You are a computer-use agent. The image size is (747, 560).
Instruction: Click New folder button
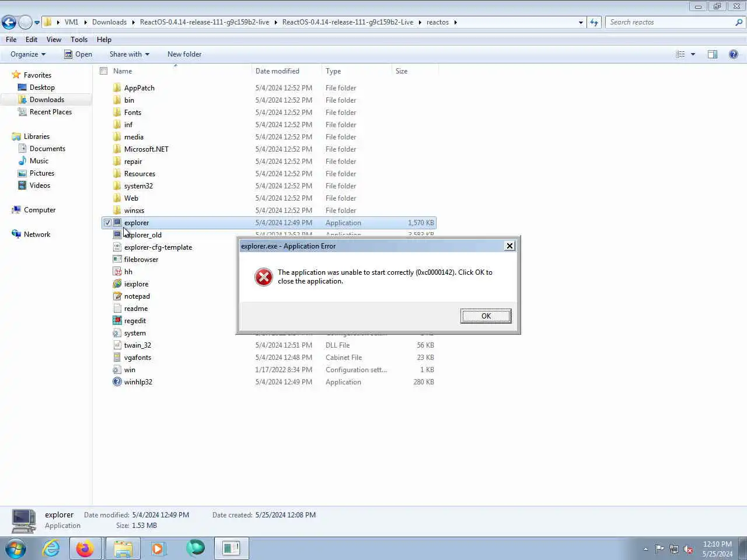pyautogui.click(x=184, y=54)
